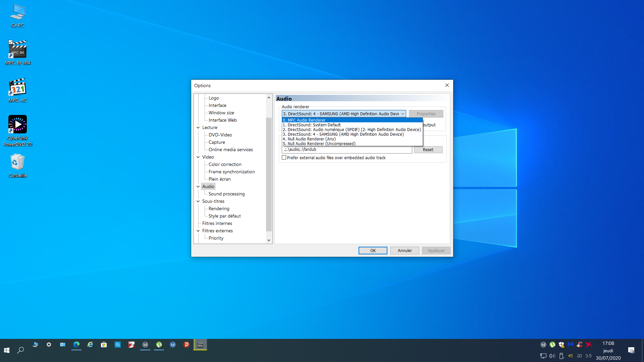Choose DirectSound Audio numérique (SPDIF) option
This screenshot has height=362, width=644.
[x=352, y=129]
